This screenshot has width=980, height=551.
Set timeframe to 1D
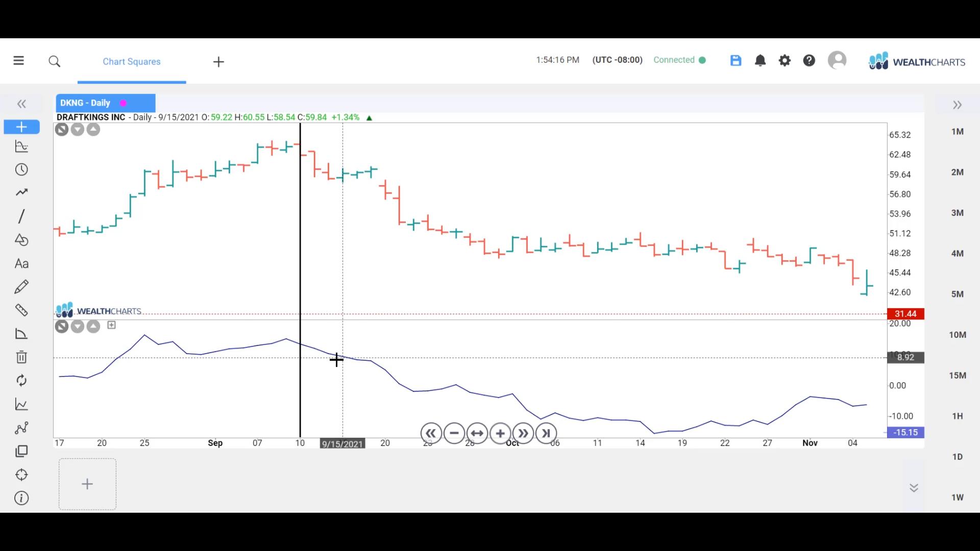tap(958, 457)
